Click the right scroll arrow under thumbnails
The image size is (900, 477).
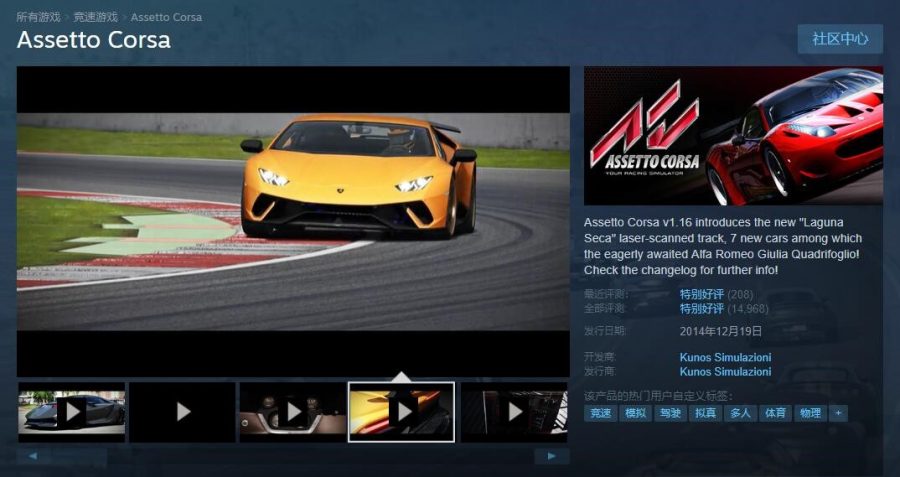pos(552,456)
